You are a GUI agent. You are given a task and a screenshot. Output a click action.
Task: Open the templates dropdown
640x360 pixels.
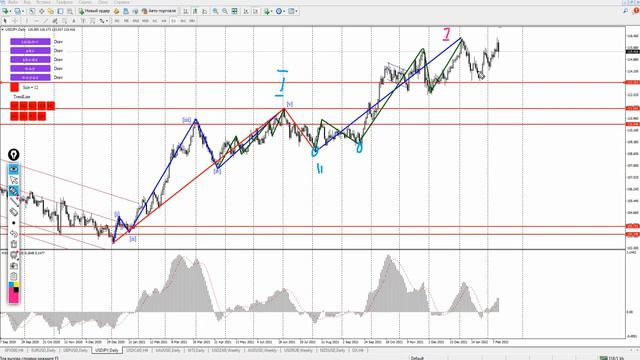click(294, 11)
